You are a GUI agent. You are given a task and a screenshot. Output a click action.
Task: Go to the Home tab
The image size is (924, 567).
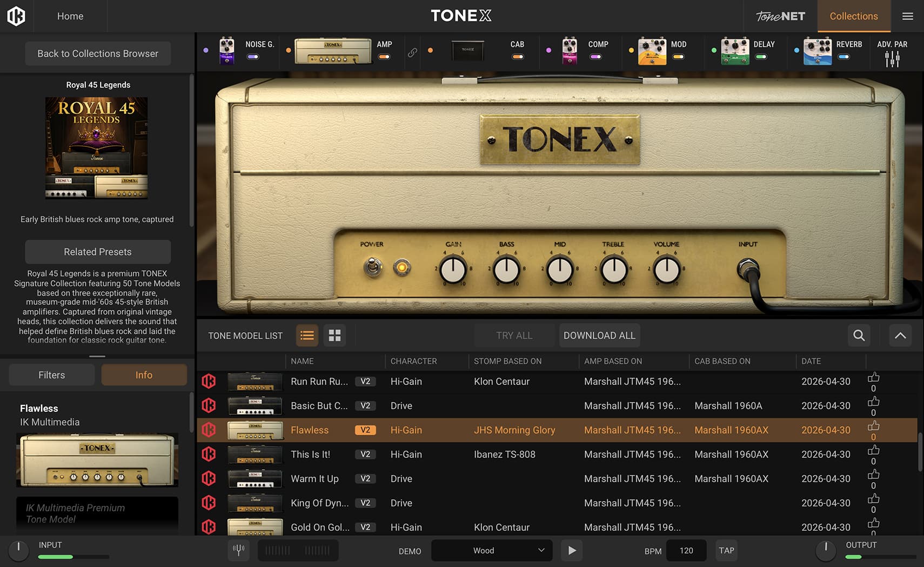70,16
